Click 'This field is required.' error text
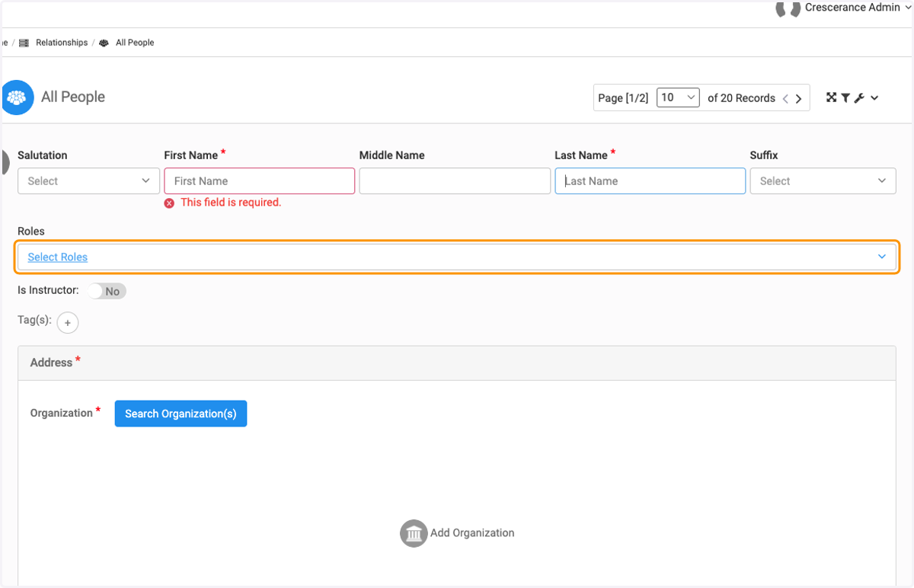The height and width of the screenshot is (588, 914). tap(231, 203)
